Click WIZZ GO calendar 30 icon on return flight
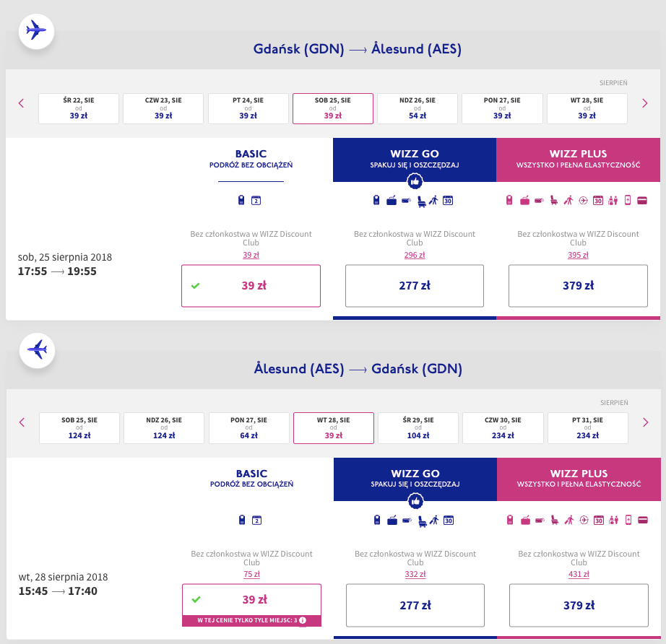Viewport: 666px width, 644px height. [x=449, y=521]
